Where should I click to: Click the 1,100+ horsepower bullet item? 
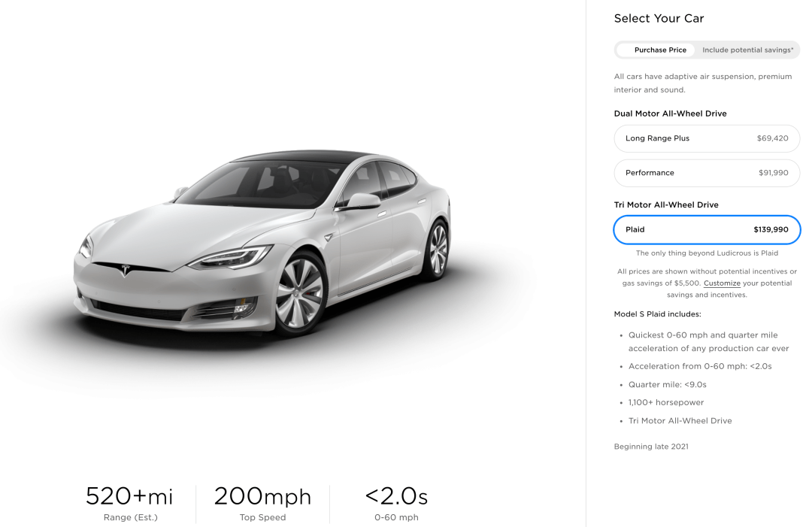(666, 403)
